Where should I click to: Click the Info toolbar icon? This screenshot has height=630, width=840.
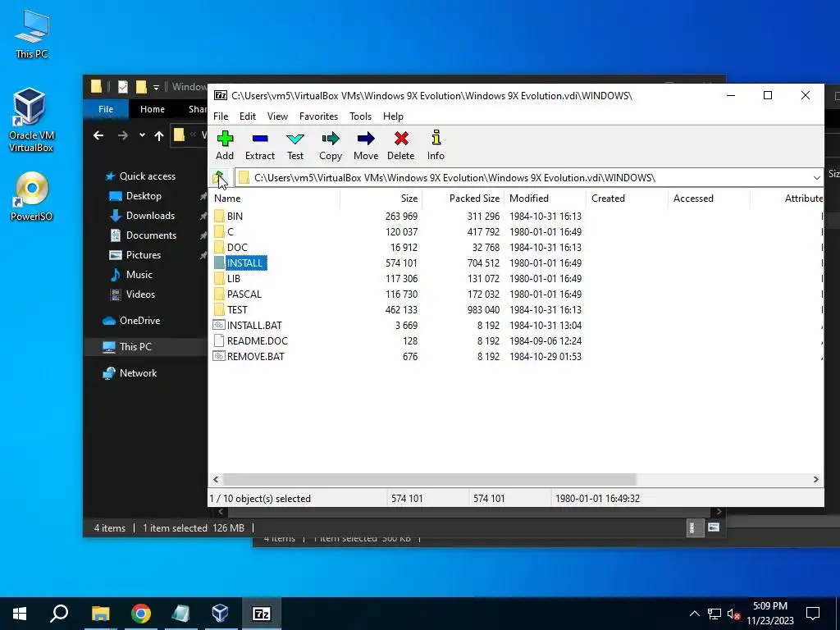[x=436, y=138]
